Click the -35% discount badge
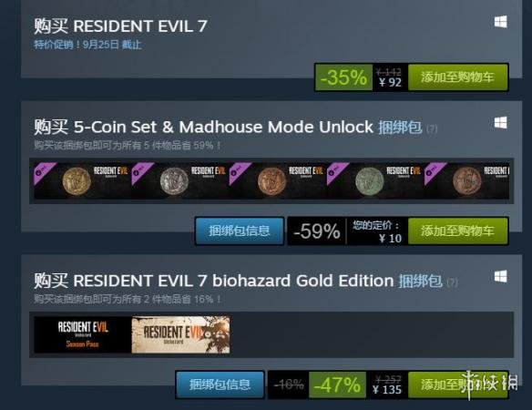 343,77
